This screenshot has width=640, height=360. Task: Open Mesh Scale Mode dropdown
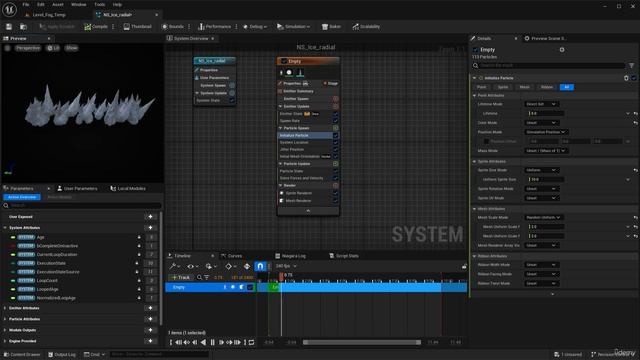(x=543, y=218)
